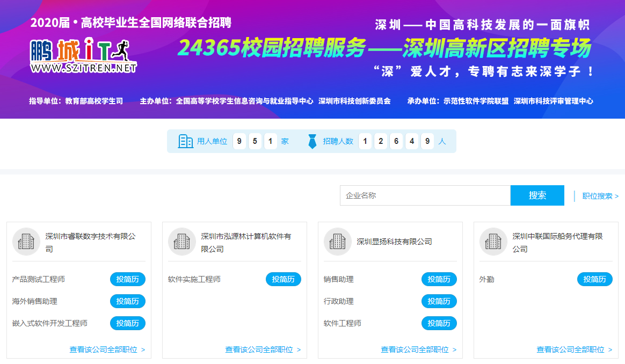This screenshot has width=625, height=364.
Task: Click the 鹏城IT site logo
Action: (83, 56)
